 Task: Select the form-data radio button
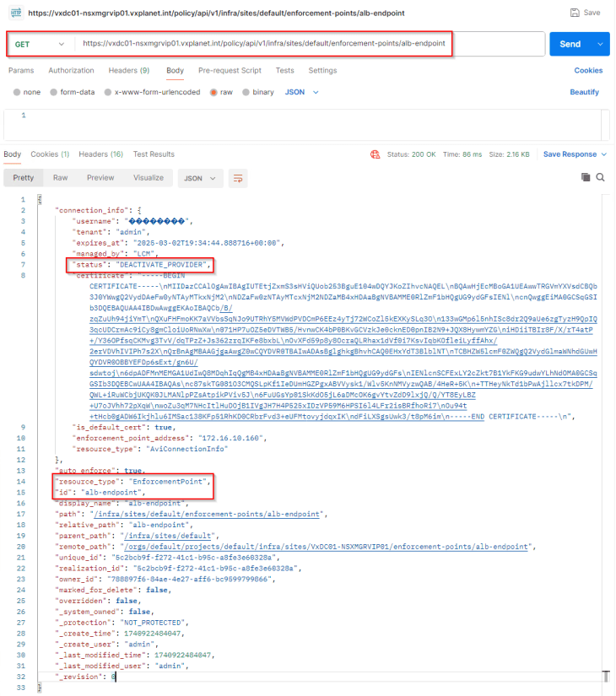pos(53,92)
